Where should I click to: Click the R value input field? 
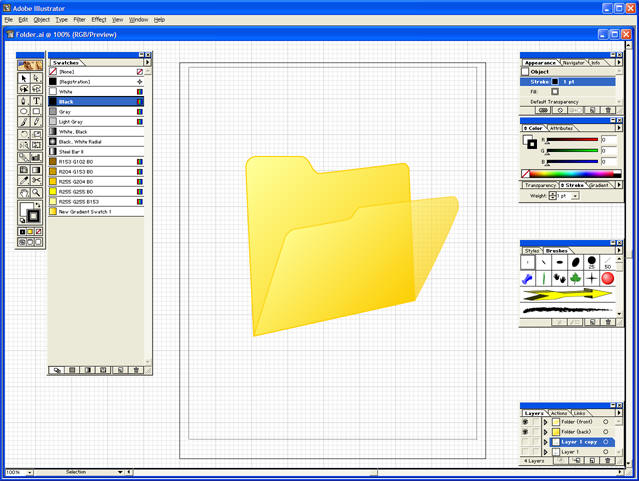(x=609, y=140)
